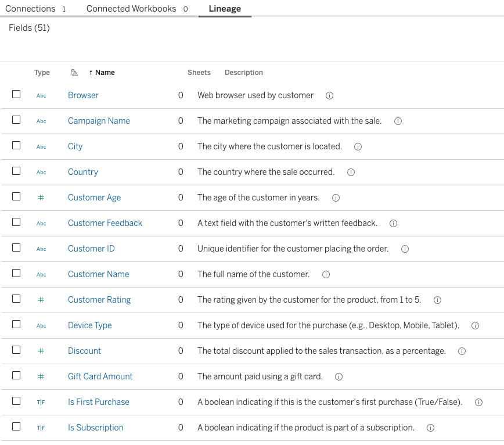Viewport: 504px width, 445px height.
Task: Click the True/False type icon beside Is First Purchase
Action: 41,402
